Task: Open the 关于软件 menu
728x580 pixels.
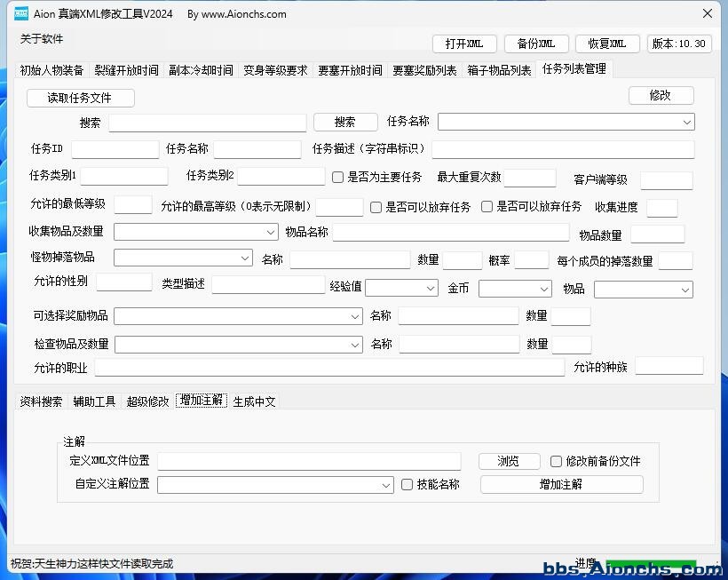Action: 42,39
